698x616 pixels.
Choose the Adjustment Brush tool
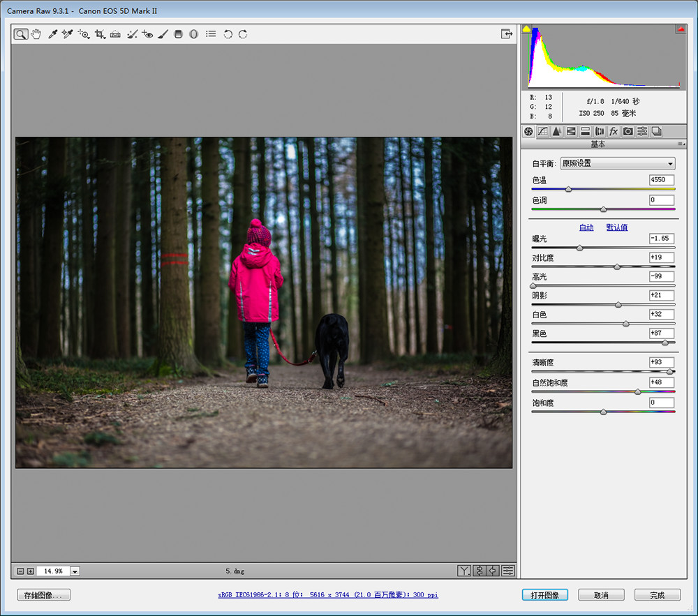click(x=163, y=34)
